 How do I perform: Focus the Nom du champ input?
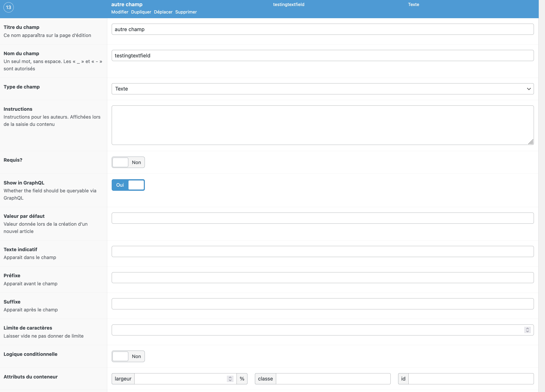pyautogui.click(x=322, y=56)
